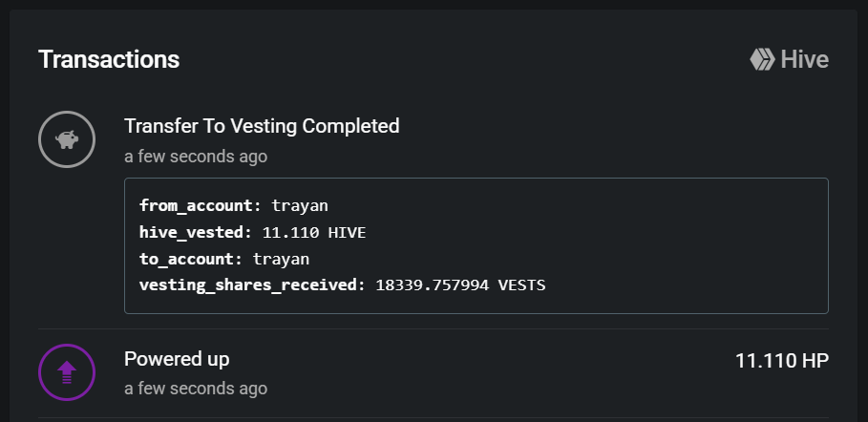Select the from_account value trayan

pyautogui.click(x=300, y=205)
